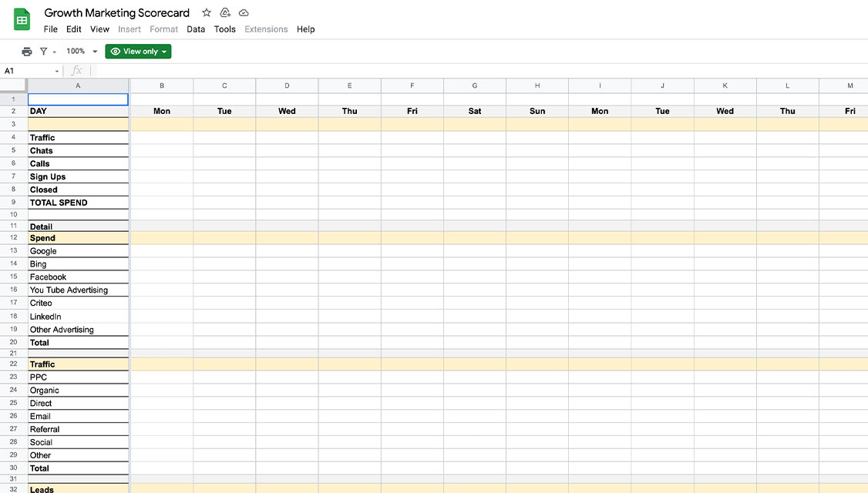This screenshot has height=493, width=868.
Task: Click the Total cell in row 20
Action: pos(78,343)
